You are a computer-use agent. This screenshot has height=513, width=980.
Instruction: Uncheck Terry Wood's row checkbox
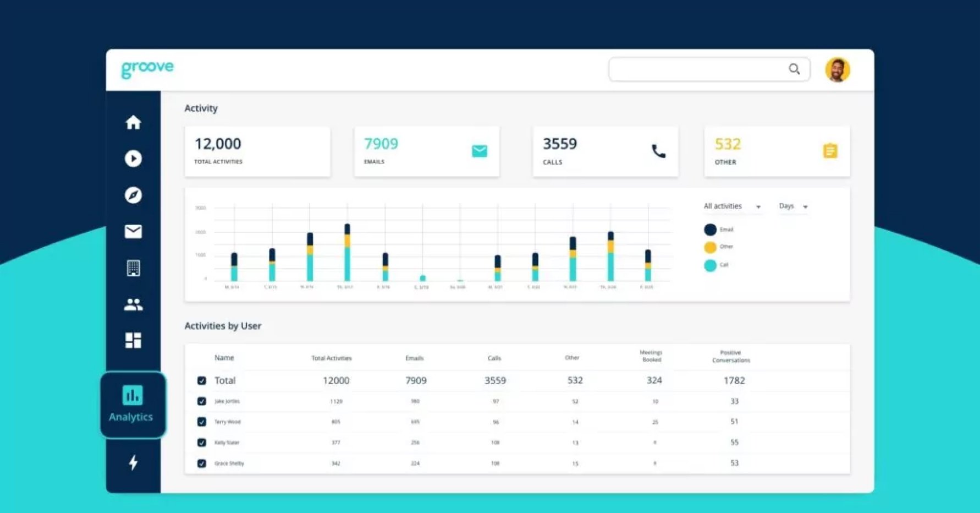click(202, 422)
